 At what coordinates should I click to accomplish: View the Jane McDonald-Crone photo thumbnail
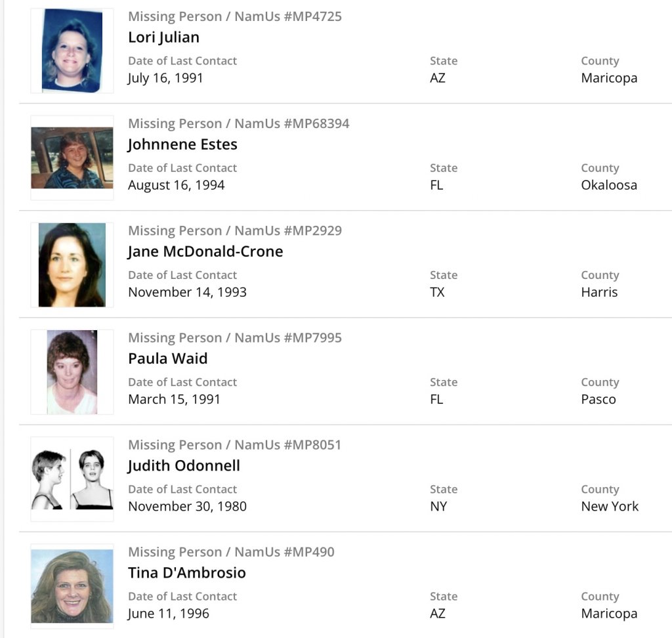click(72, 265)
